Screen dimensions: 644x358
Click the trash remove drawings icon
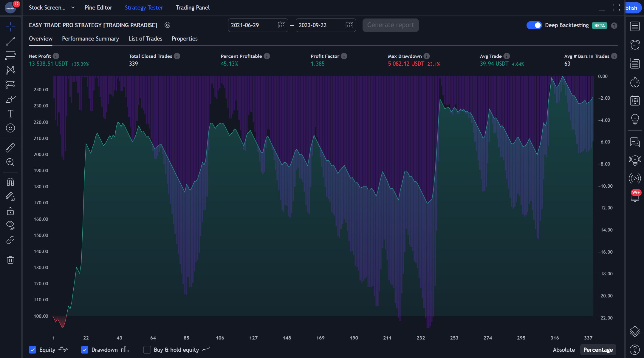click(x=10, y=260)
